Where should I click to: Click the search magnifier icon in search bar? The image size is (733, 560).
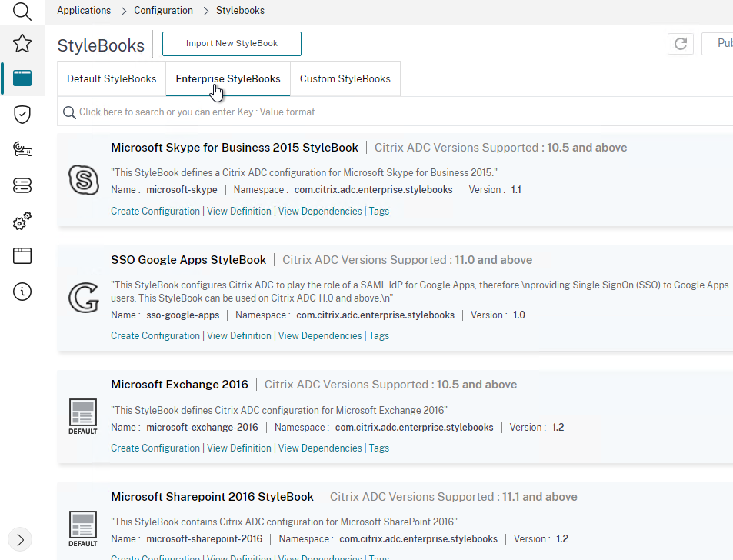tap(69, 112)
